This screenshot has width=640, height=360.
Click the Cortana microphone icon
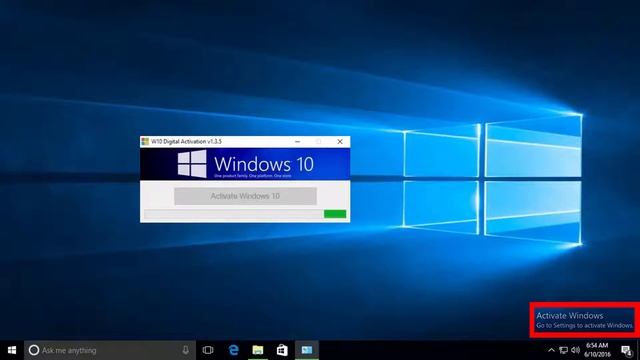[x=185, y=350]
